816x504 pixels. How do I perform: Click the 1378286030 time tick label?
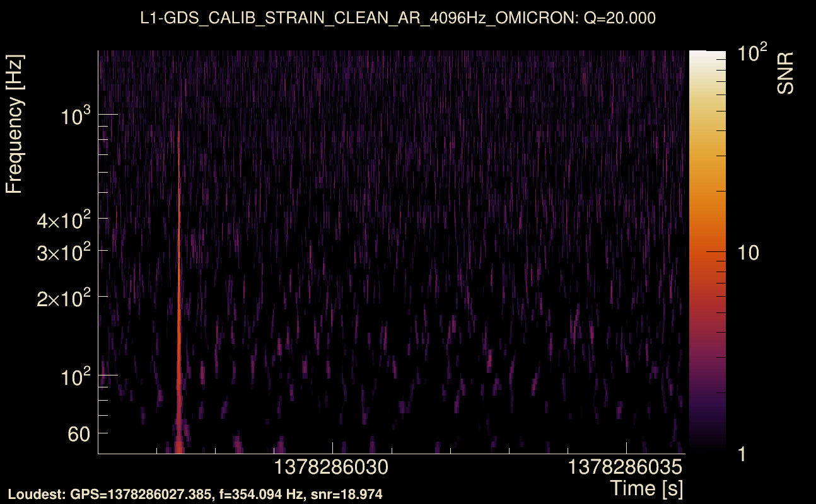point(332,467)
